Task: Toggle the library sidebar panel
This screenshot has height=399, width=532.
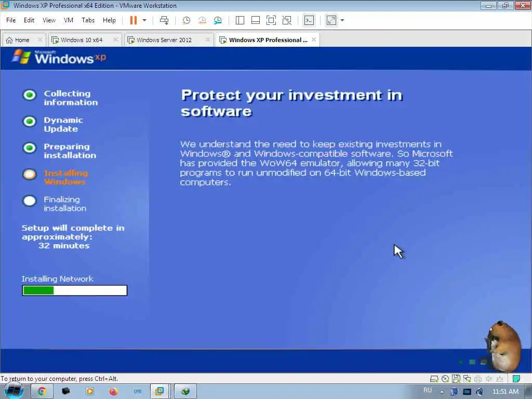Action: 240,20
